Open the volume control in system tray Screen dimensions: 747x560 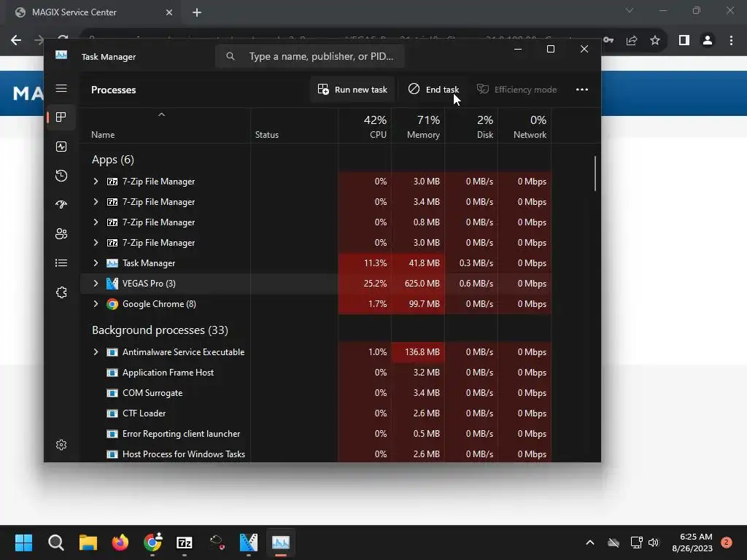pos(654,542)
